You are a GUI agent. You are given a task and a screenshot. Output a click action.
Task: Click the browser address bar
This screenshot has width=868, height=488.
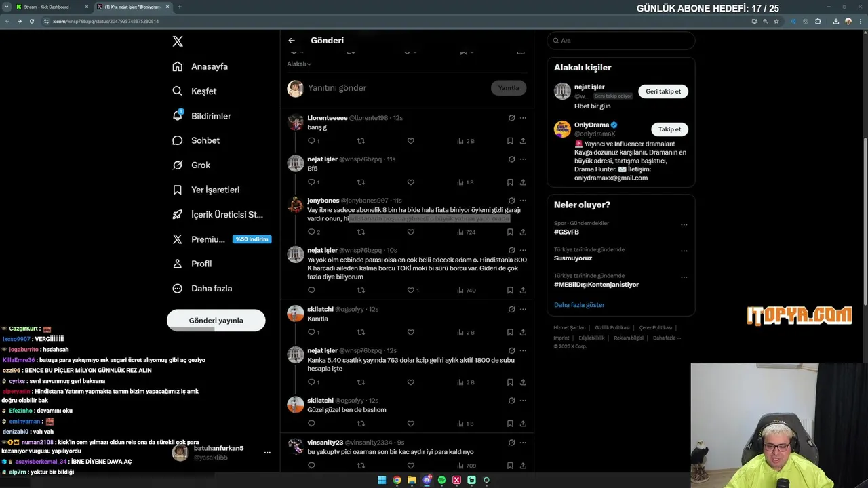[x=393, y=21]
